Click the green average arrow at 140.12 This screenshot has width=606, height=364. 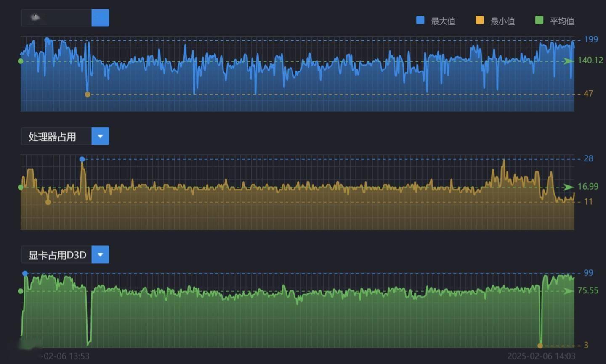(x=569, y=61)
